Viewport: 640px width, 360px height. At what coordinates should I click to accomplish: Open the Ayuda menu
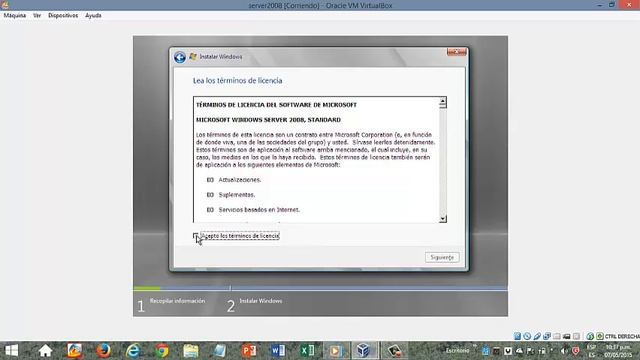pyautogui.click(x=93, y=16)
